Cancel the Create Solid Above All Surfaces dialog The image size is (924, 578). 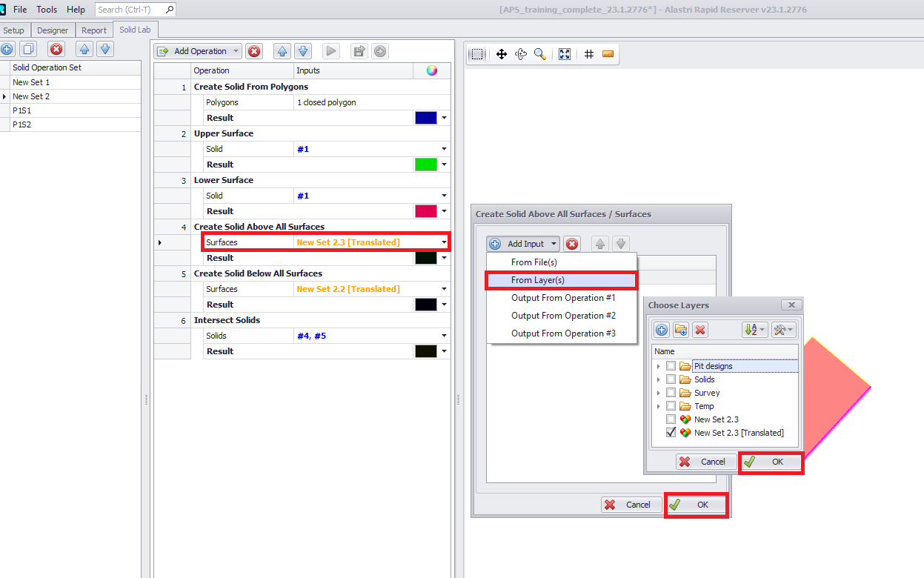(x=628, y=505)
